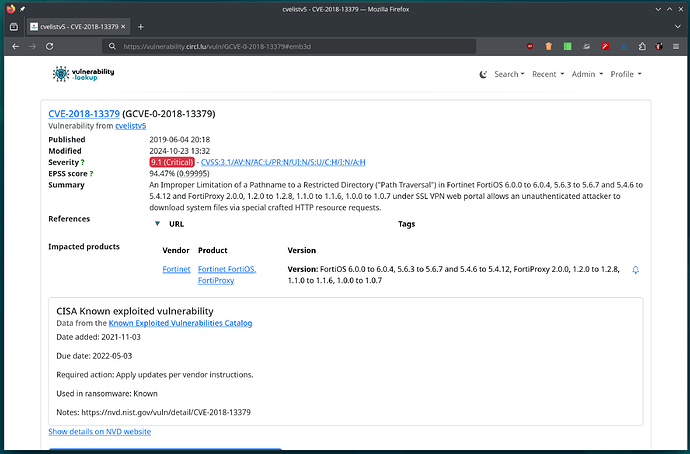The width and height of the screenshot is (690, 454).
Task: Click the orange extension icon in toolbar
Action: click(548, 46)
